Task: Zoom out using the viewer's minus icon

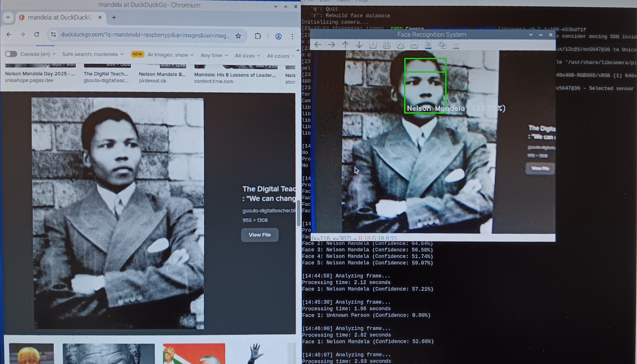Action: click(x=414, y=45)
